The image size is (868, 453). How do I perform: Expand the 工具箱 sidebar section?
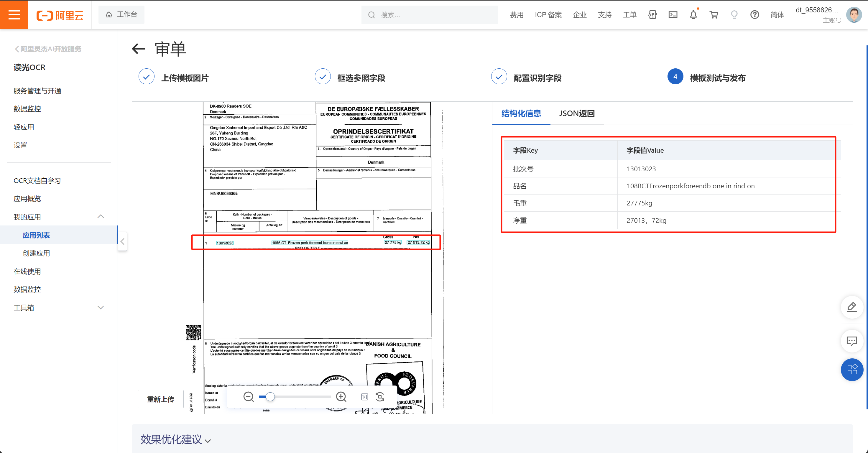(x=101, y=307)
